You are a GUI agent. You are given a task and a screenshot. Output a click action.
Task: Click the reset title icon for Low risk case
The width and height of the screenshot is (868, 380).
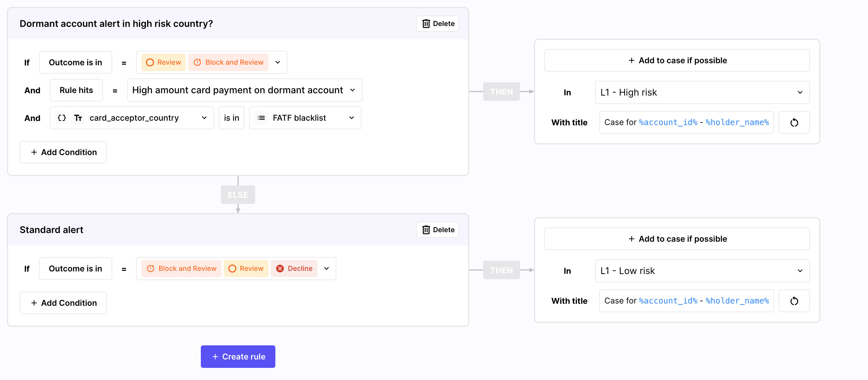pyautogui.click(x=794, y=301)
